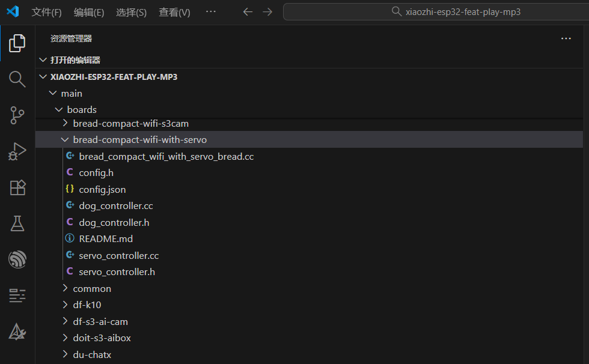Open the Testing flask icon
Image resolution: width=589 pixels, height=364 pixels.
click(17, 223)
